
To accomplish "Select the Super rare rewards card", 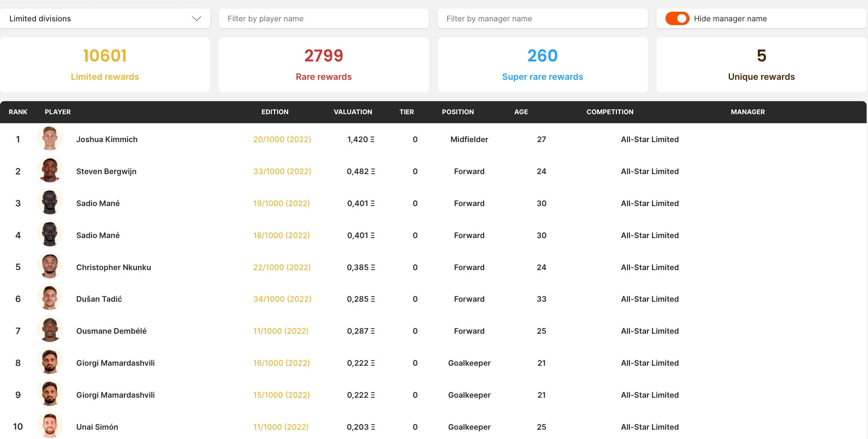I will click(542, 65).
